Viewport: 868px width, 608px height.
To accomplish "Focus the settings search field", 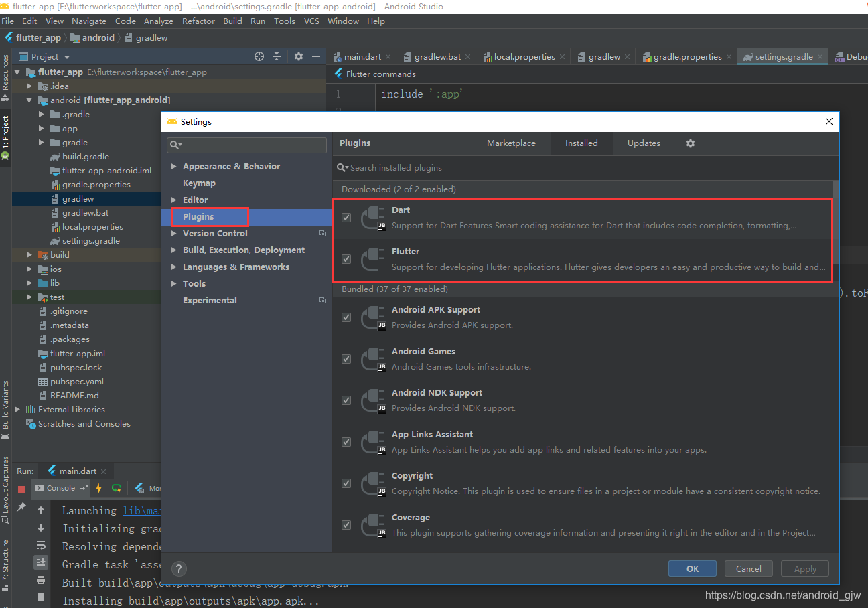I will pos(246,145).
